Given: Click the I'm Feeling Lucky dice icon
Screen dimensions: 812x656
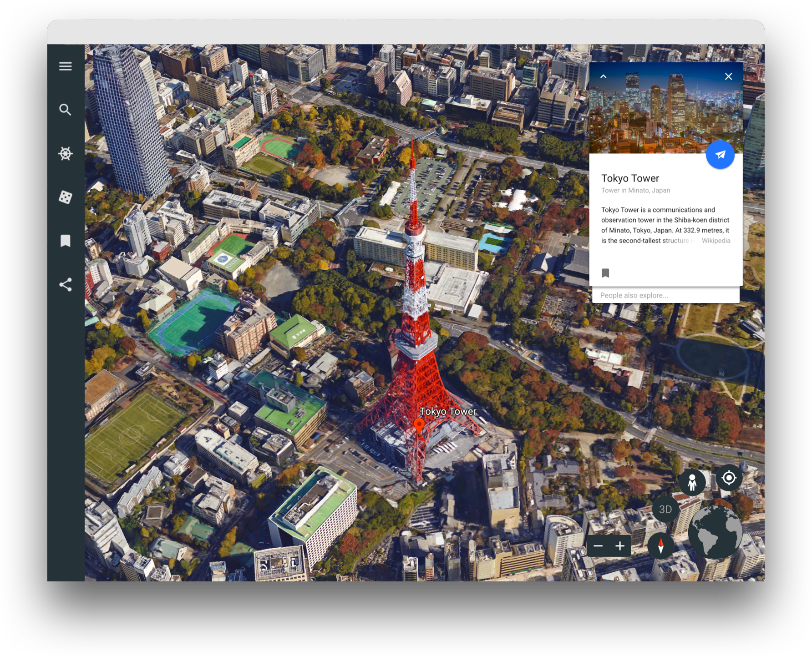Looking at the screenshot, I should pyautogui.click(x=65, y=197).
